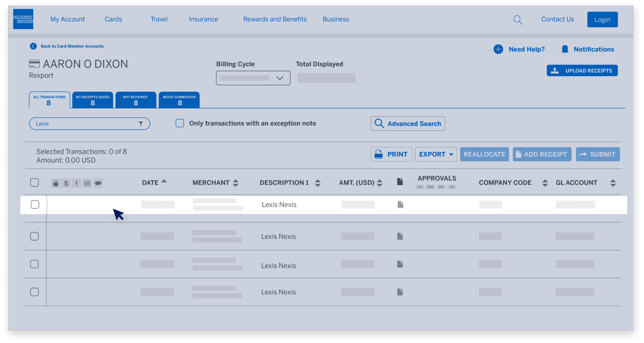Open the Billing Cycle dropdown
This screenshot has width=644, height=343.
tap(252, 78)
